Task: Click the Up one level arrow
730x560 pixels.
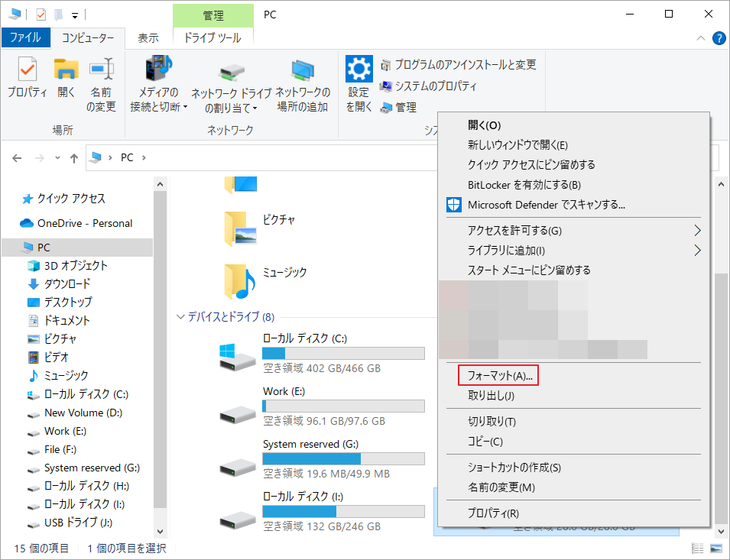Action: click(74, 158)
